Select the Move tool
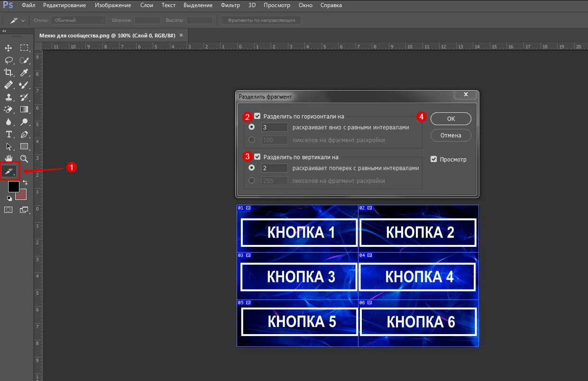The width and height of the screenshot is (588, 381). tap(9, 48)
